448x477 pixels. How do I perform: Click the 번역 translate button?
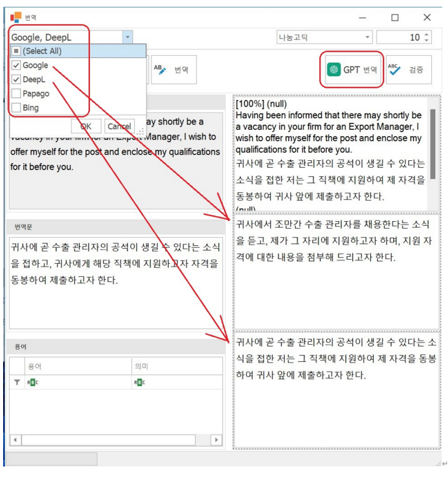(174, 70)
